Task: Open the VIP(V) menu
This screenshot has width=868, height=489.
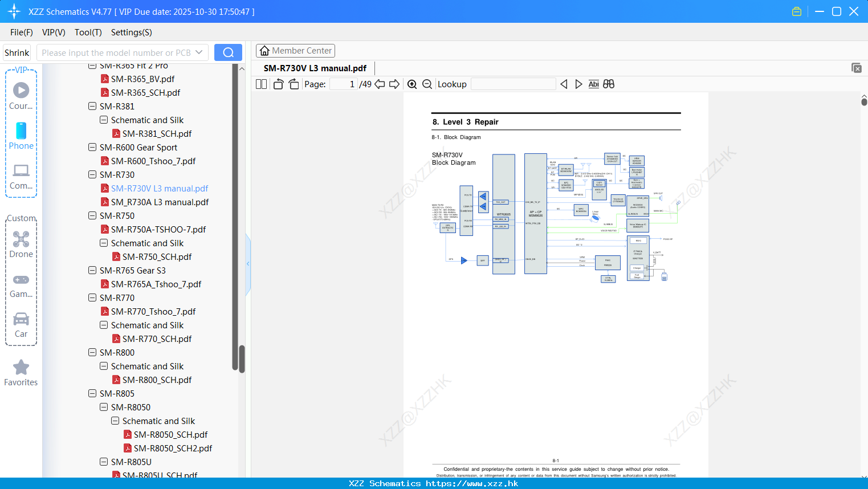Action: point(54,32)
